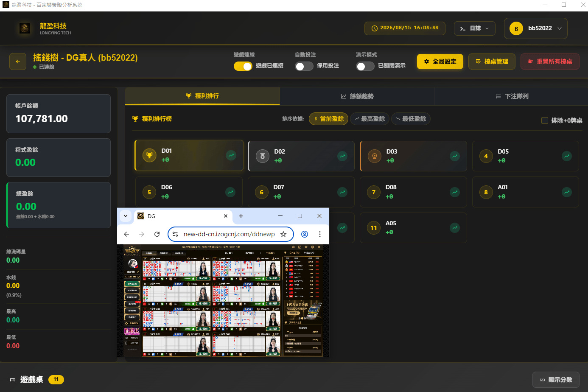Go back in the DG browser window
The image size is (588, 392).
126,234
